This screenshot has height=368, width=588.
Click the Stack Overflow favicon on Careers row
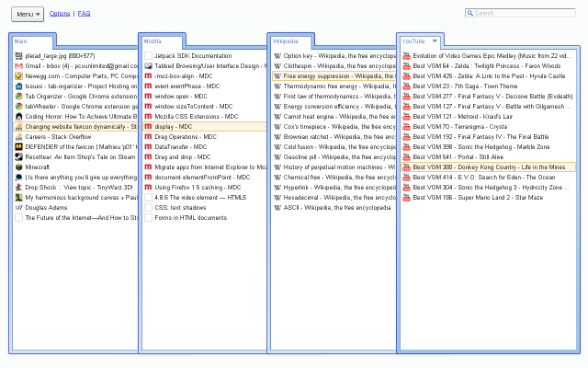click(x=18, y=137)
